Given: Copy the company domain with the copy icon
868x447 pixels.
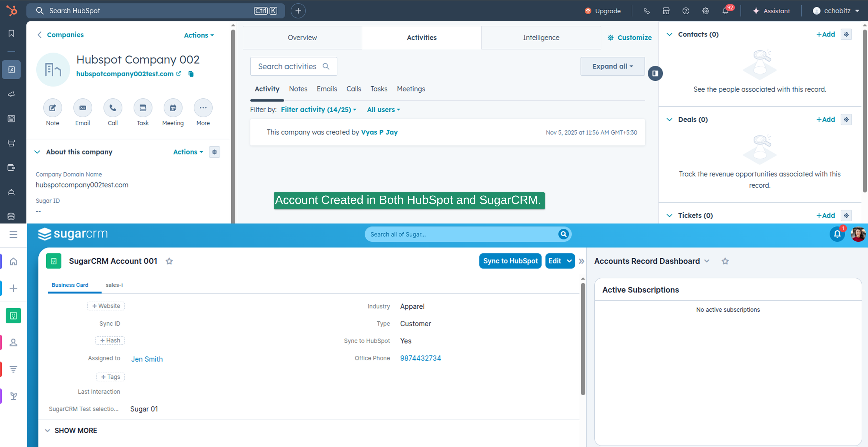Looking at the screenshot, I should click(191, 74).
